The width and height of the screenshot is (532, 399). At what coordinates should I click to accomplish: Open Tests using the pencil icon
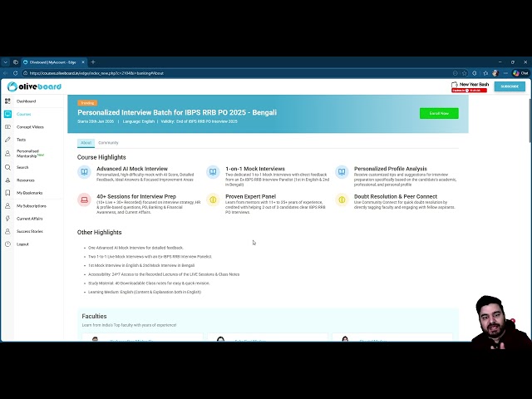[8, 140]
